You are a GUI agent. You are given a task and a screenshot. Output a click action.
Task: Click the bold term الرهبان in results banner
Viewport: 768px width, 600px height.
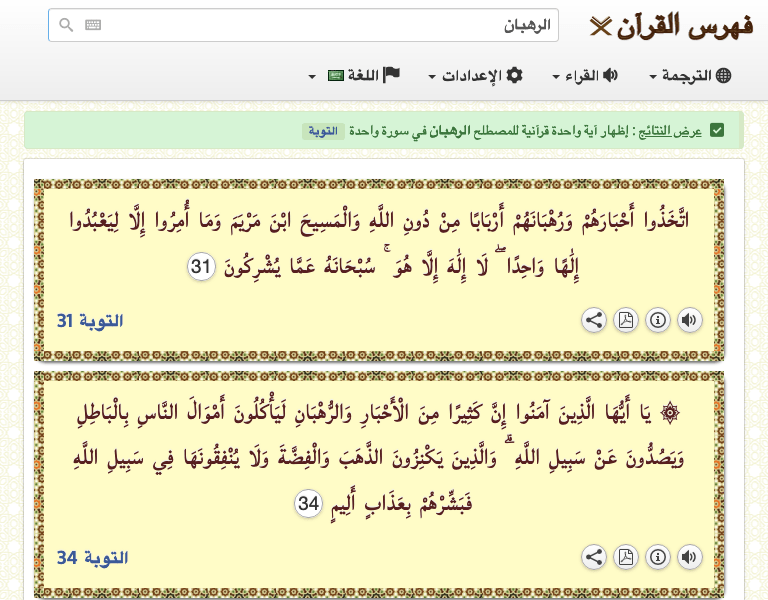(450, 131)
